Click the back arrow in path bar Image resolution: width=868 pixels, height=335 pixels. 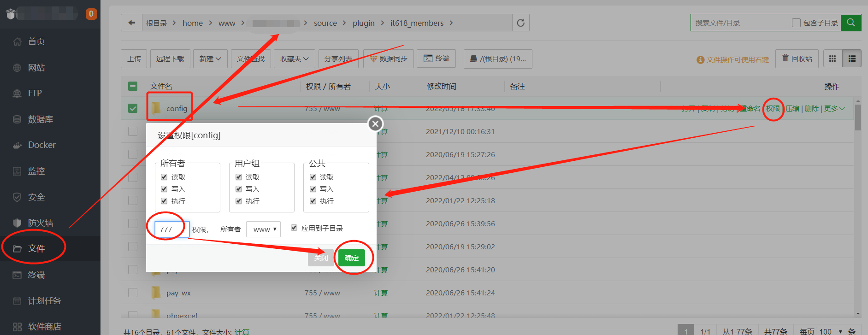(132, 23)
